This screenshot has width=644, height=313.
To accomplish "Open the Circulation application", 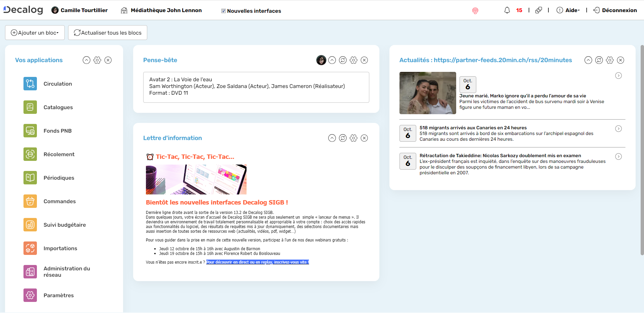I will point(58,84).
